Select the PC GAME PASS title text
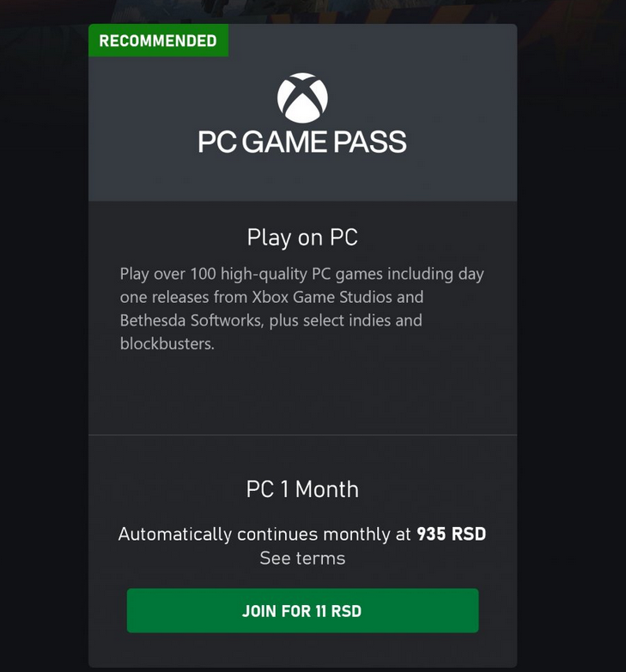The height and width of the screenshot is (672, 626). 302,142
